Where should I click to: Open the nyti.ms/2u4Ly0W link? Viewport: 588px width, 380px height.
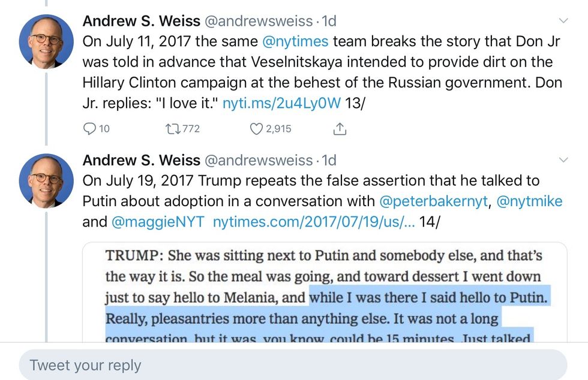pos(281,102)
